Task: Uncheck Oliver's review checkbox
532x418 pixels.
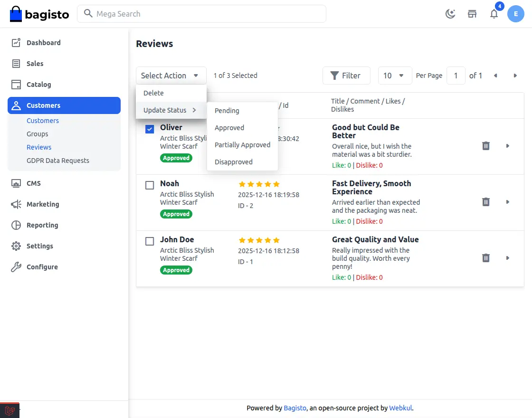Action: pyautogui.click(x=150, y=129)
